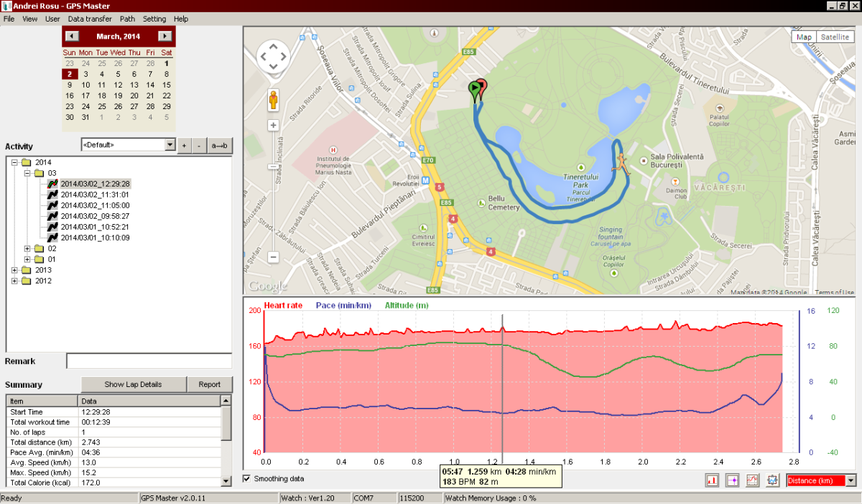Click the line graph icon below the chart
This screenshot has height=504, width=862.
pyautogui.click(x=753, y=480)
